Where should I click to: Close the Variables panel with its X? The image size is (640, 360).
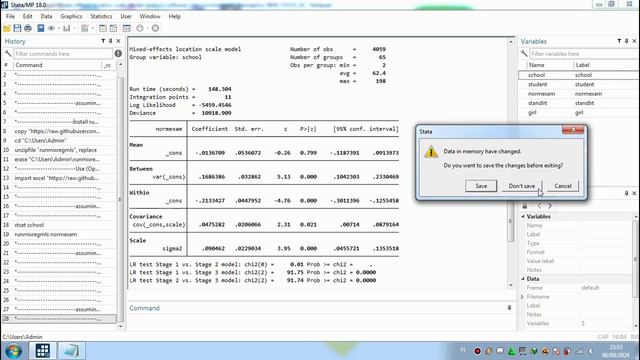pos(634,41)
